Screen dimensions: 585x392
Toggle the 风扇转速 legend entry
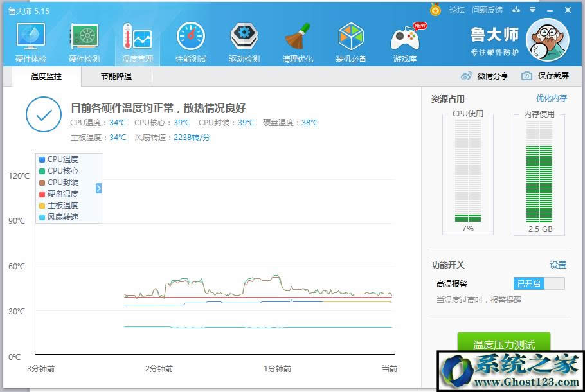[x=60, y=217]
